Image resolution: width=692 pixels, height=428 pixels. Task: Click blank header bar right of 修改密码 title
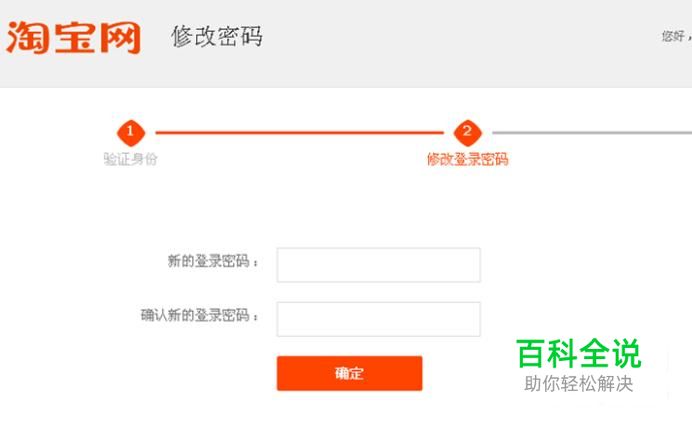(450, 40)
